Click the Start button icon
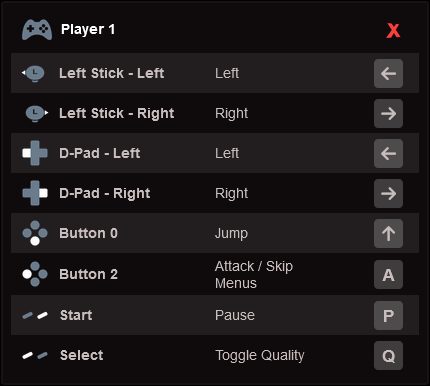 [35, 315]
